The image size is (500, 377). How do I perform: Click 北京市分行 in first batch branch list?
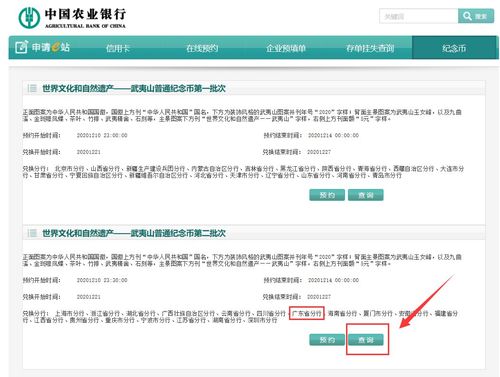coord(69,169)
